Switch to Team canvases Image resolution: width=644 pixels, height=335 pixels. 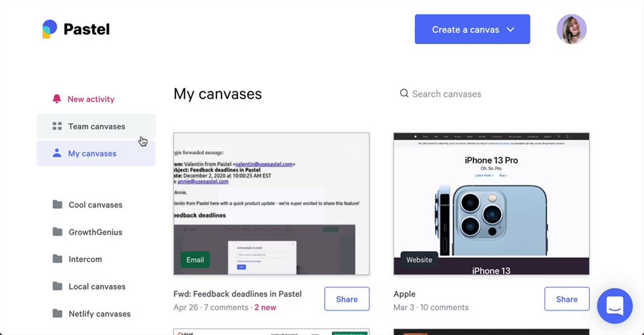(x=96, y=126)
